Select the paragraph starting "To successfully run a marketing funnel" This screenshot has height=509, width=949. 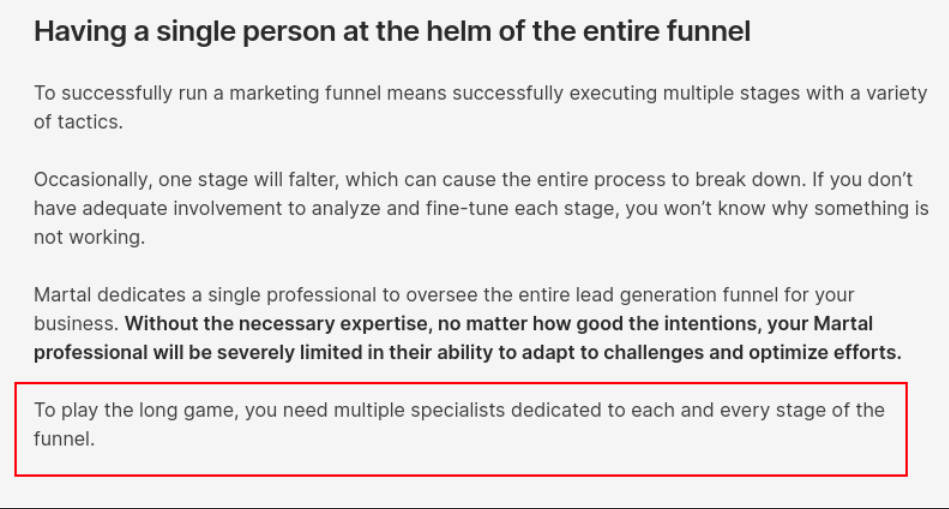click(481, 107)
